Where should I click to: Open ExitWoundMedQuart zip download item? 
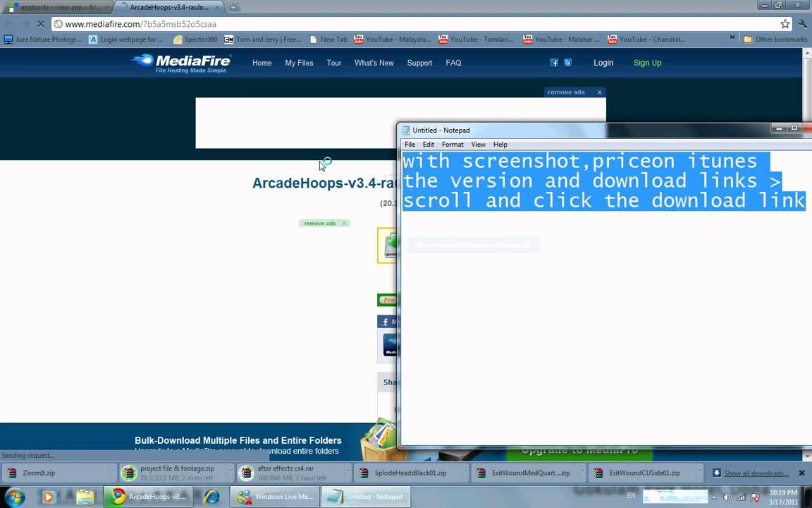pos(524,473)
